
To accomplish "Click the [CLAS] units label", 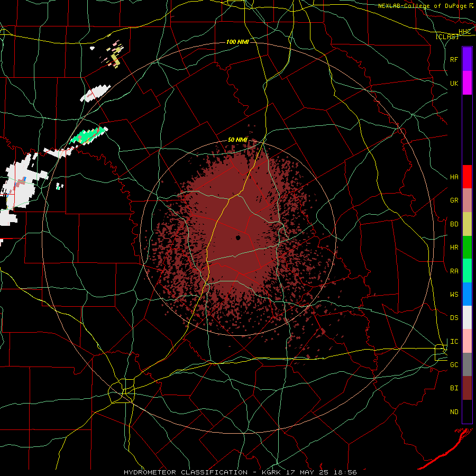I will [447, 36].
